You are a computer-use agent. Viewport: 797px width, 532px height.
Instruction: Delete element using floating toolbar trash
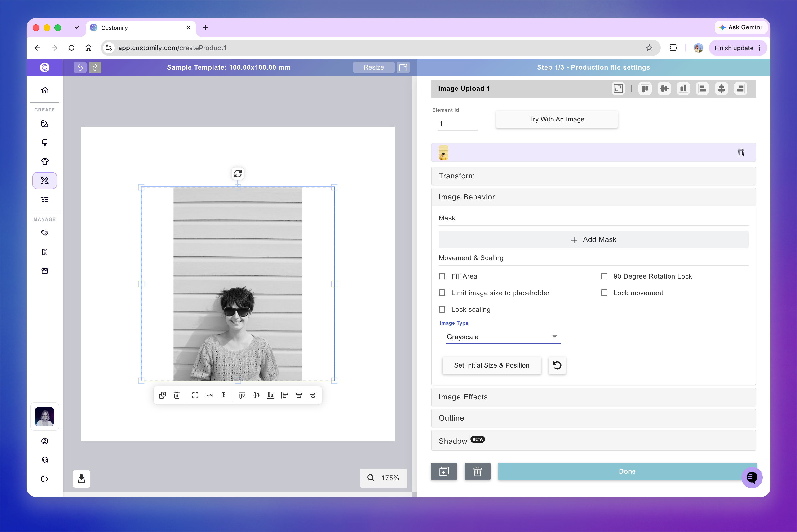[x=177, y=395]
